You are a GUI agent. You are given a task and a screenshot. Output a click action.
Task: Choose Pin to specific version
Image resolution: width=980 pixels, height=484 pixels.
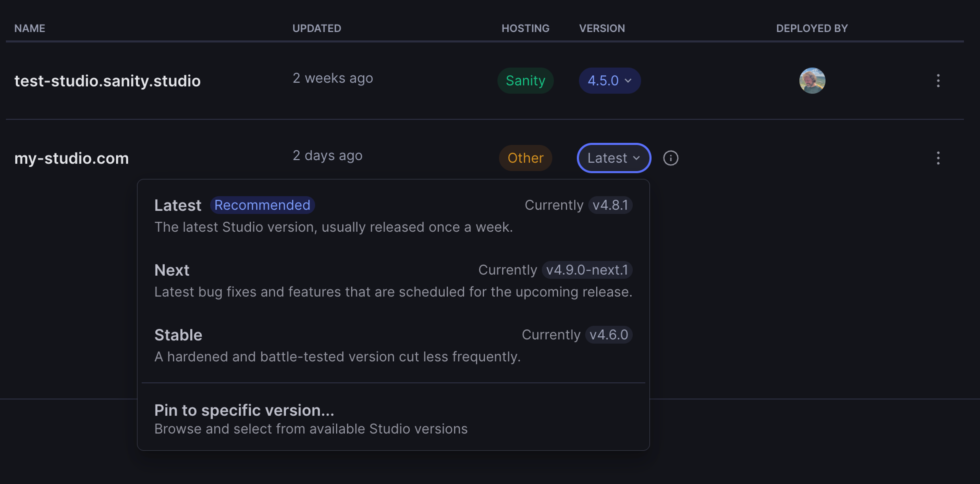pyautogui.click(x=393, y=419)
